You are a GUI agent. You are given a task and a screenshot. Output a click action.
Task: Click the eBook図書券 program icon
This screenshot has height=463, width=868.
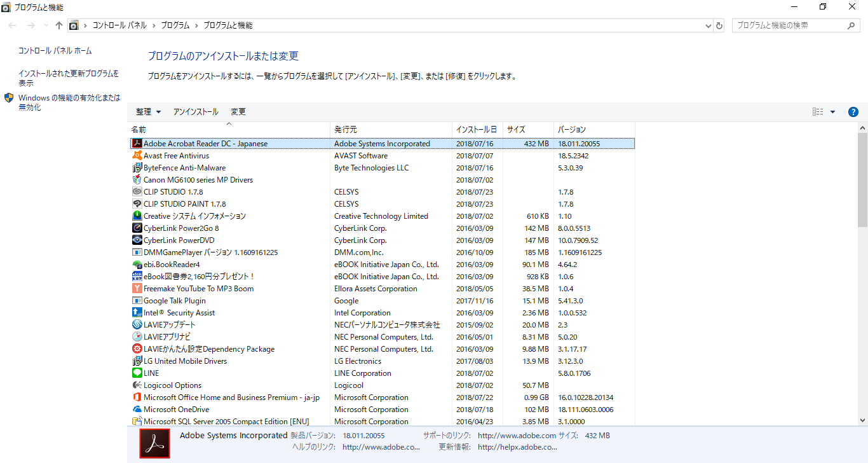[137, 277]
